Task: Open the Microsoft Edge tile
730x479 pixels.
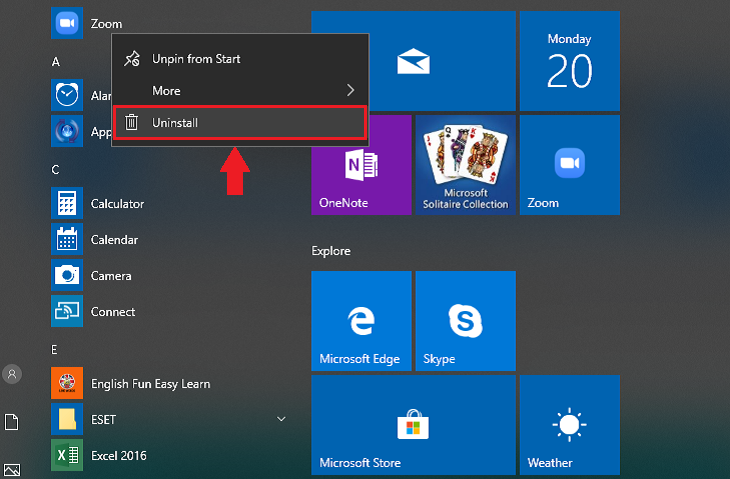Action: 361,321
